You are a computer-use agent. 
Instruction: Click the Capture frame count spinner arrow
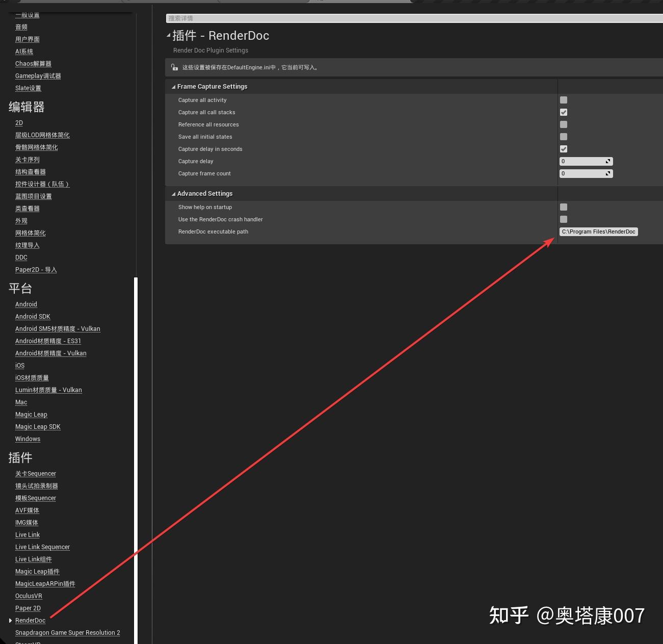(x=608, y=173)
